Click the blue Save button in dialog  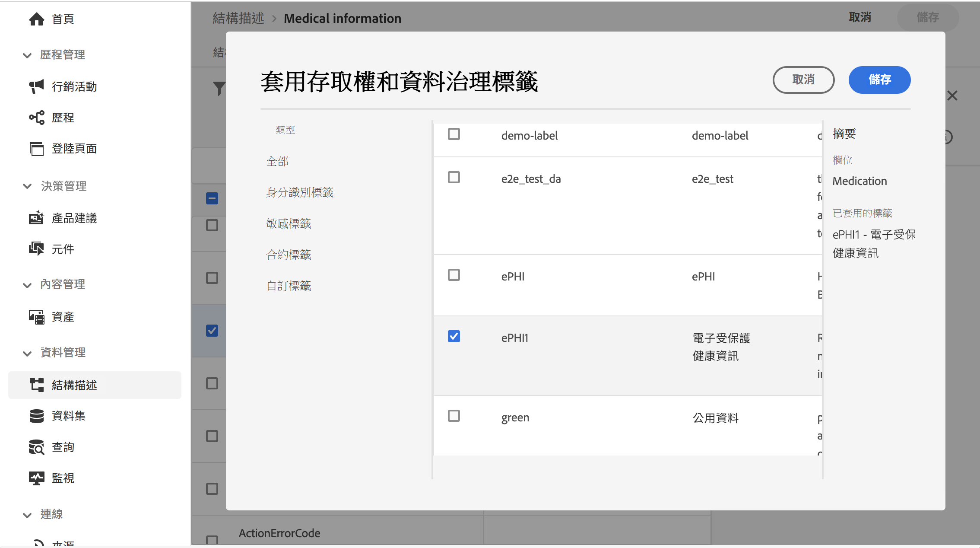pos(879,80)
